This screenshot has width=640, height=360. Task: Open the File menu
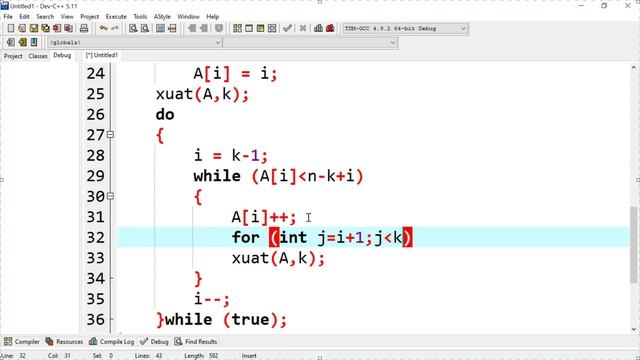pos(8,17)
